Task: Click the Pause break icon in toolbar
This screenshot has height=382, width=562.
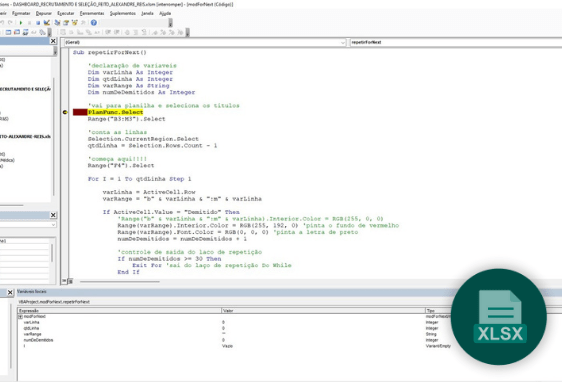Action: 29,23
